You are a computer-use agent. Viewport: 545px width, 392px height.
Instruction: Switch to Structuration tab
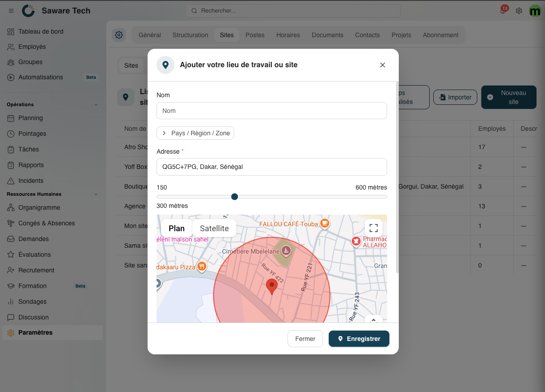[190, 35]
